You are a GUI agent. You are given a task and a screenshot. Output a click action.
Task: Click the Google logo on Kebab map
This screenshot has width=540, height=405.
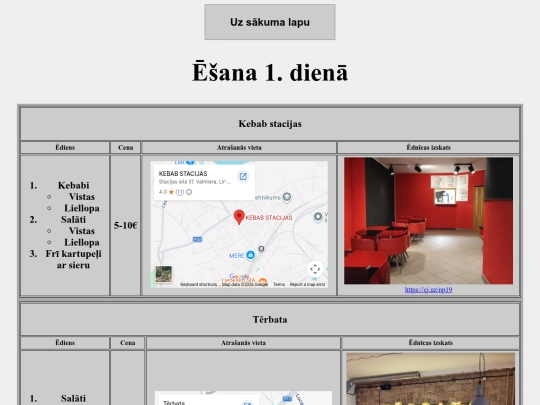(x=239, y=277)
